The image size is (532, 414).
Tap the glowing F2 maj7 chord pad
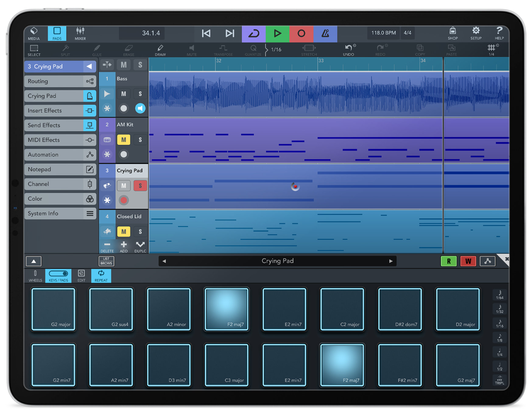(x=227, y=309)
